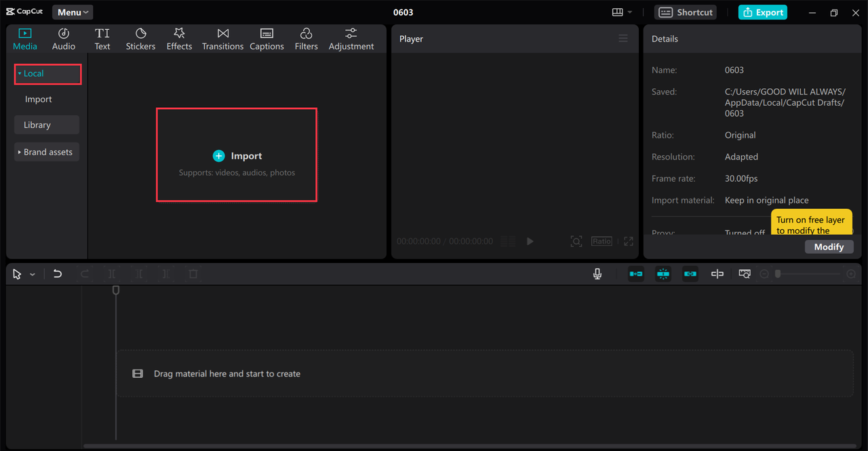Open the Media tab
This screenshot has height=451, width=868.
coord(25,39)
